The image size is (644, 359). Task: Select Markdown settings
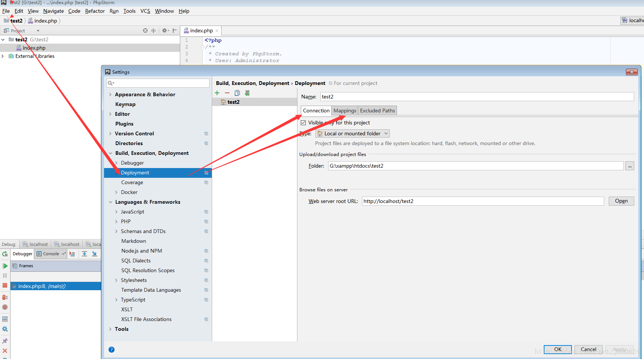134,241
